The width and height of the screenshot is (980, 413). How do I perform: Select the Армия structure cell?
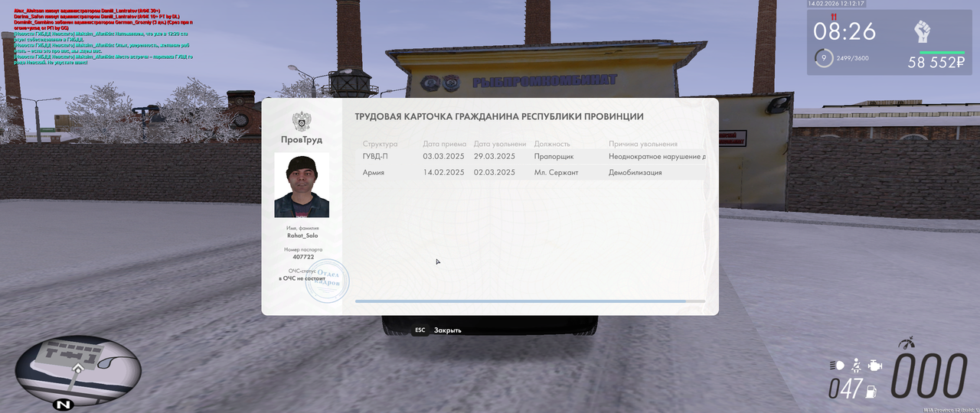tap(374, 173)
